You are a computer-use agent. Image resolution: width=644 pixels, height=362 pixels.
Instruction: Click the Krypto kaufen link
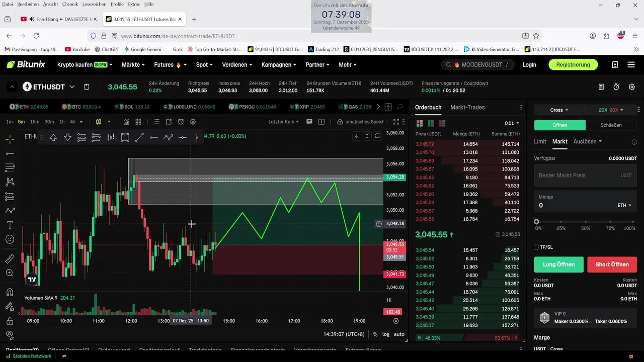(x=85, y=65)
